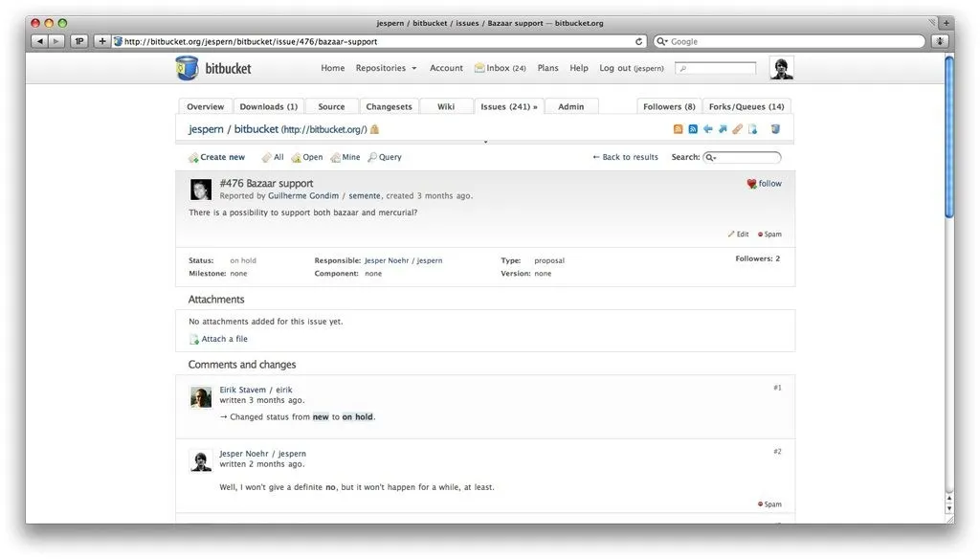
Task: Follow the Back to results link
Action: 625,156
